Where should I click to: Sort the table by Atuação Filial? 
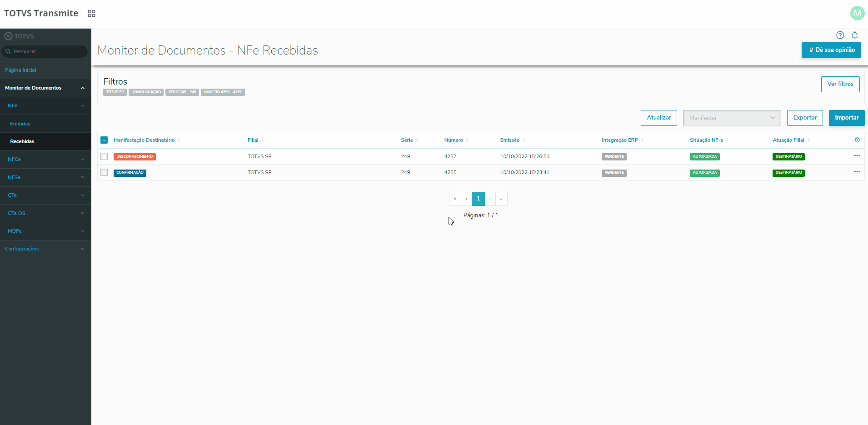click(x=791, y=140)
